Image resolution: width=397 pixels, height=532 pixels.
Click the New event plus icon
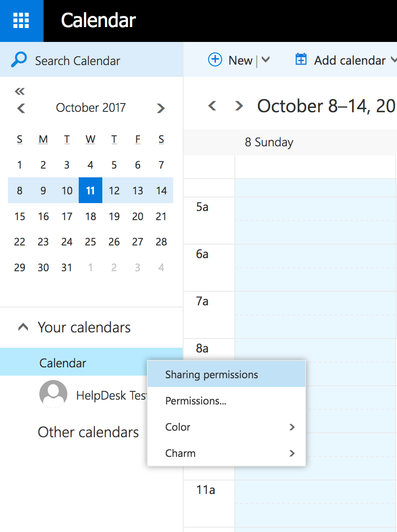click(x=215, y=60)
